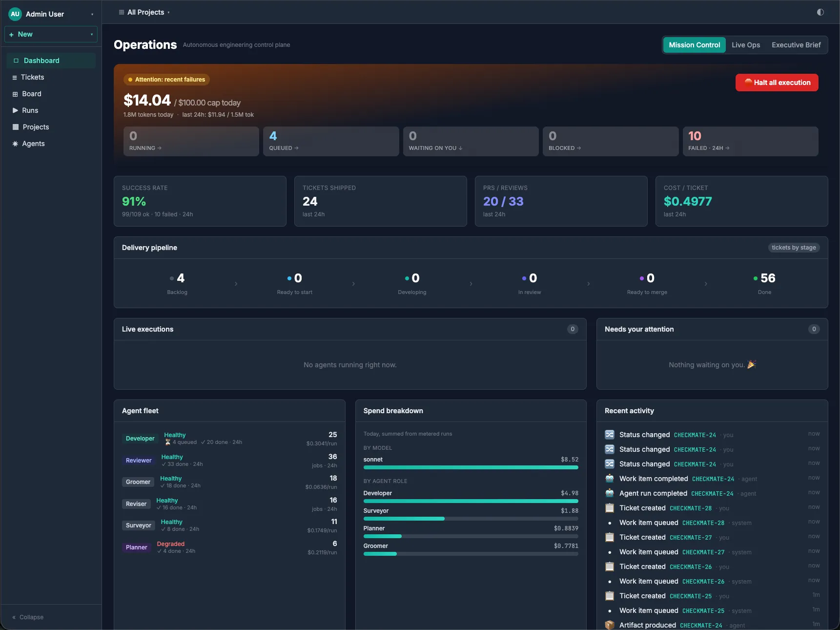Image resolution: width=840 pixels, height=630 pixels.
Task: Open the Failed 24h card
Action: 751,142
